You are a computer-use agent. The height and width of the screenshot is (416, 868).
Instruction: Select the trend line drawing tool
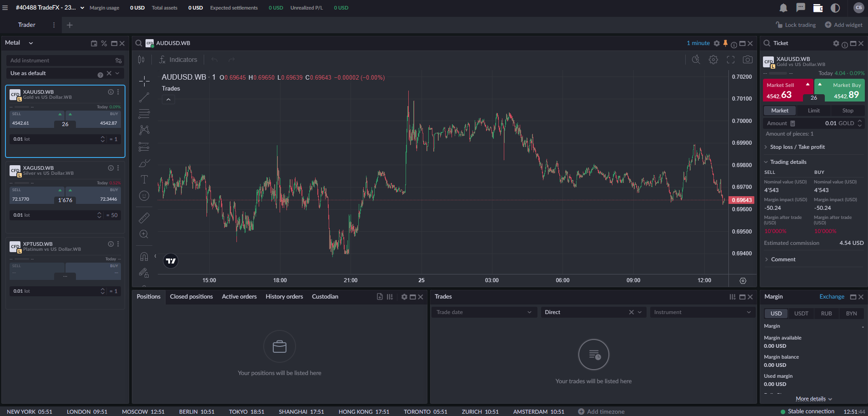tap(144, 97)
